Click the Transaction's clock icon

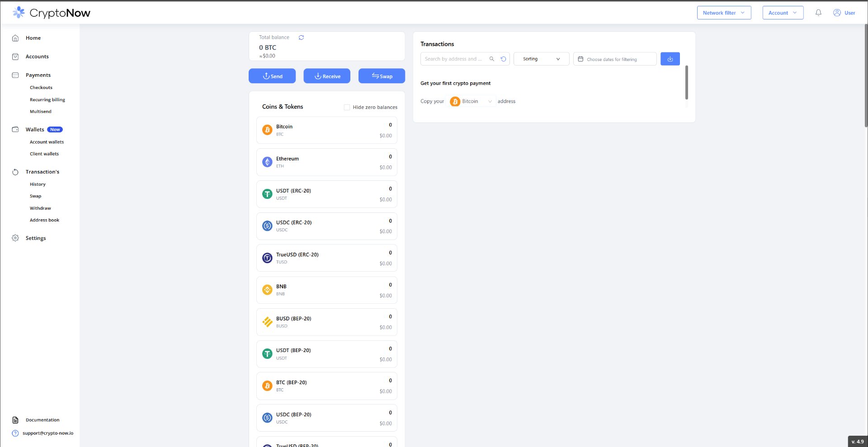pos(15,172)
